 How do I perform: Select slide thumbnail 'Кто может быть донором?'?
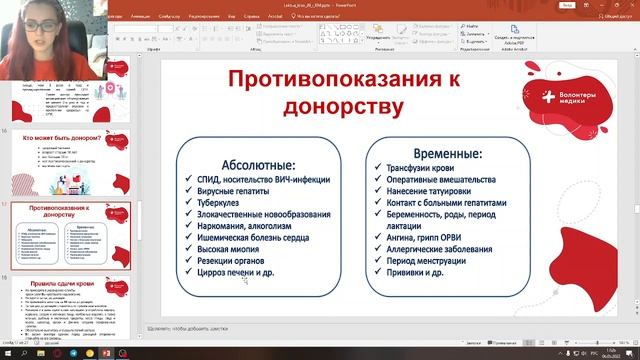pos(71,163)
